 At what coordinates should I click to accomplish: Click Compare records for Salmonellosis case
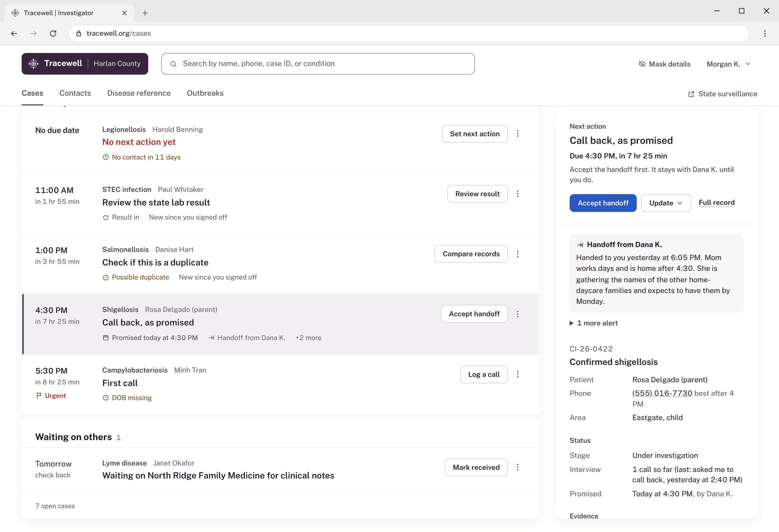pos(471,254)
